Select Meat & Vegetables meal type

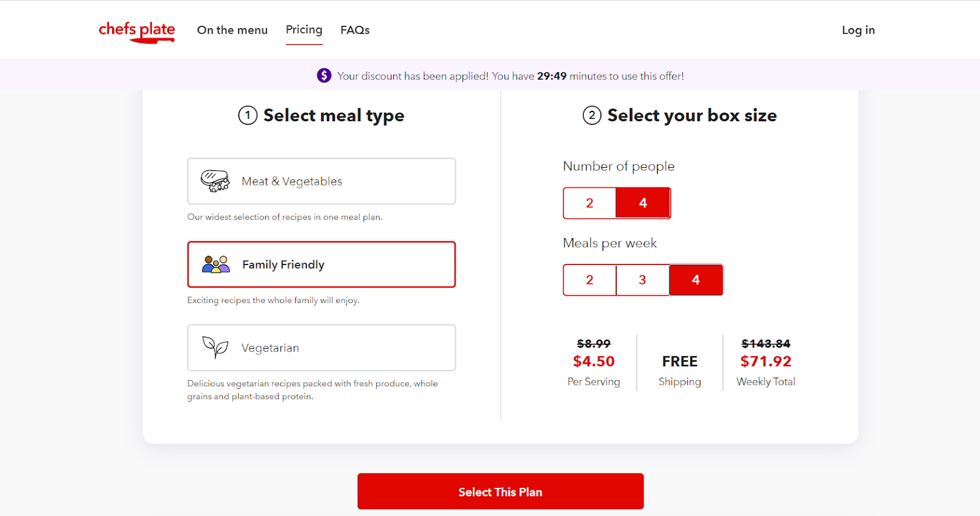(321, 181)
